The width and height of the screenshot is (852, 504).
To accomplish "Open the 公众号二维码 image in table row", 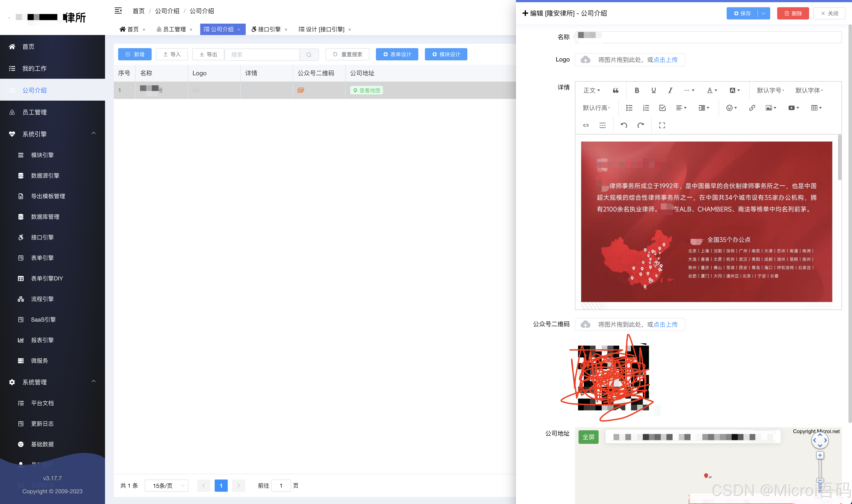I will click(301, 90).
